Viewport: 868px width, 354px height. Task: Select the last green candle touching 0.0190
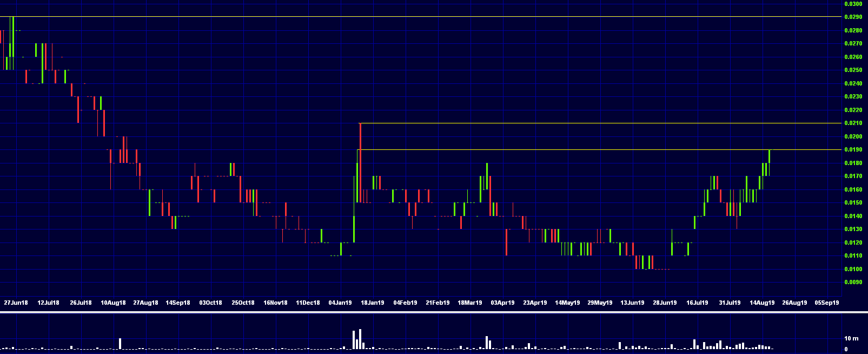[768, 162]
